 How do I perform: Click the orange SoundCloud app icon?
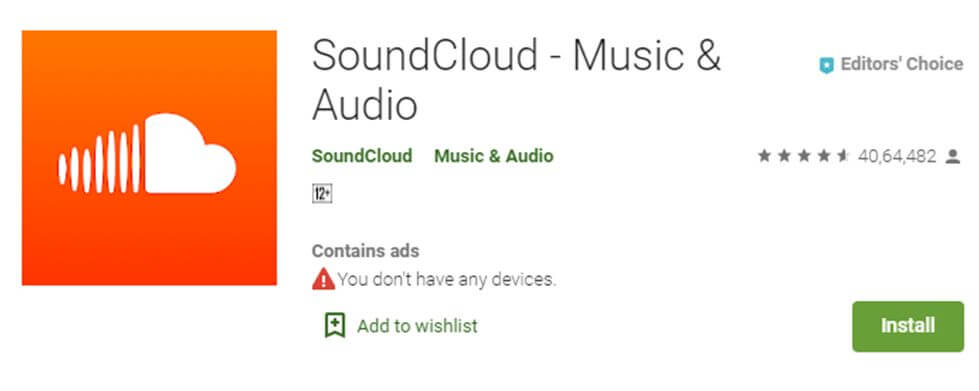point(149,158)
